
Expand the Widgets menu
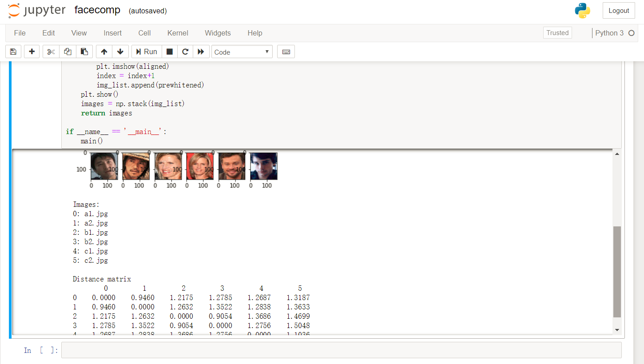click(218, 33)
